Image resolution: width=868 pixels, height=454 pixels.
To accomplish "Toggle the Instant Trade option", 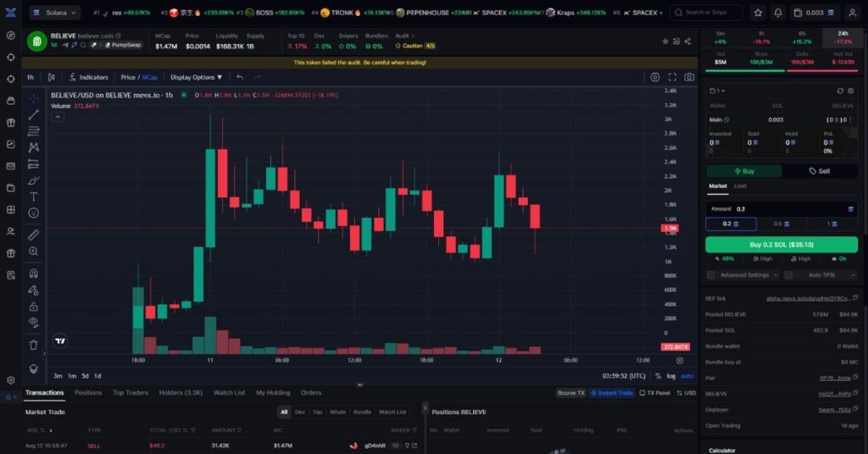I will coord(612,393).
